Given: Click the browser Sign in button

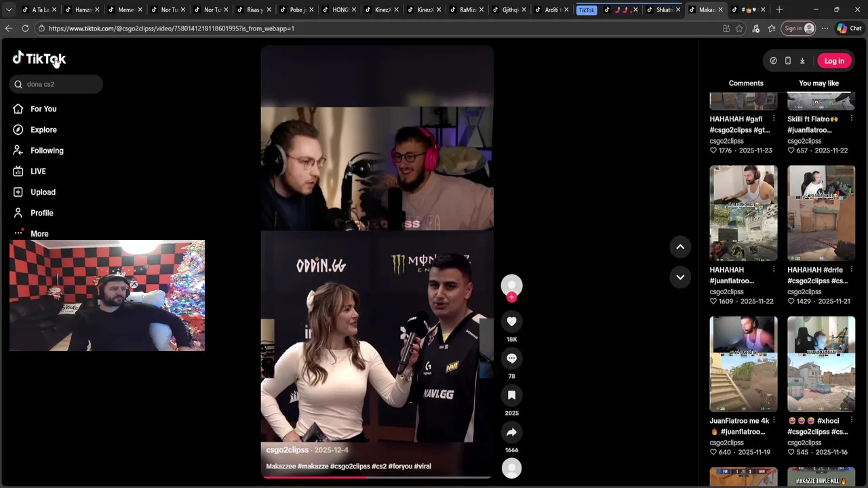Looking at the screenshot, I should pos(799,28).
